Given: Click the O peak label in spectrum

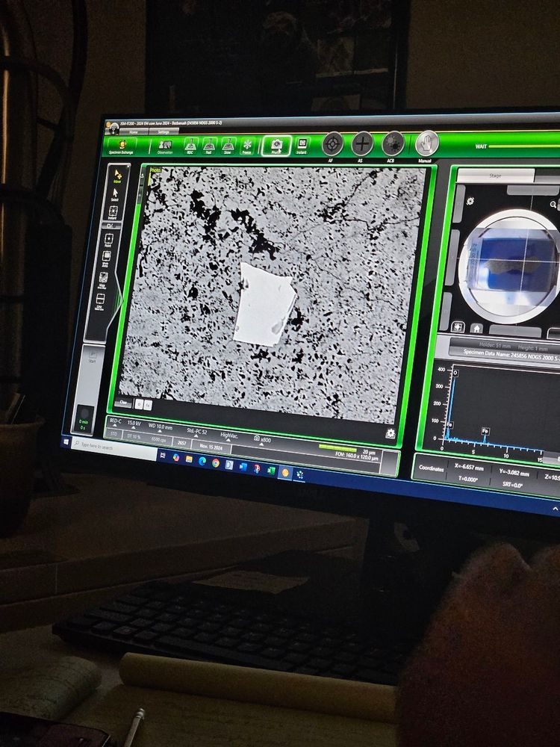Looking at the screenshot, I should 455,373.
